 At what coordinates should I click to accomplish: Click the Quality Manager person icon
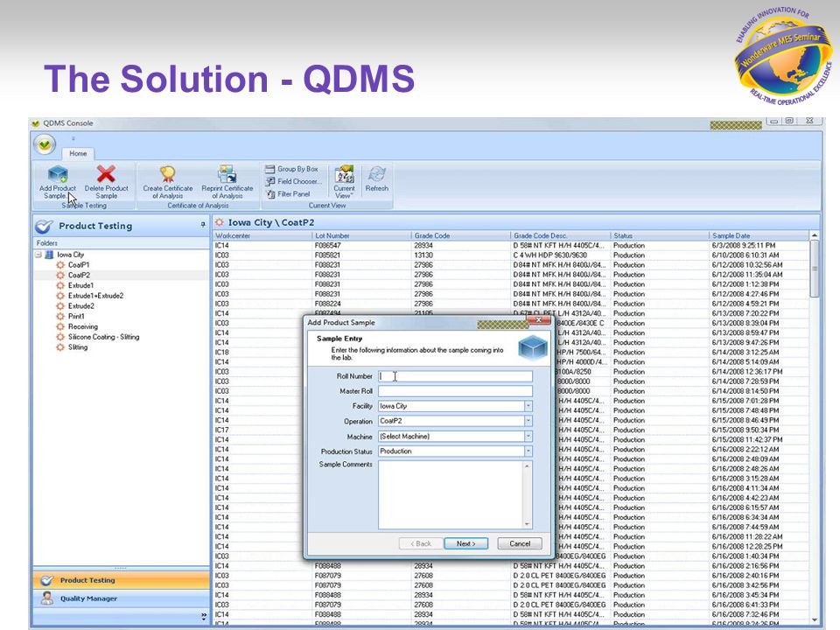[47, 598]
